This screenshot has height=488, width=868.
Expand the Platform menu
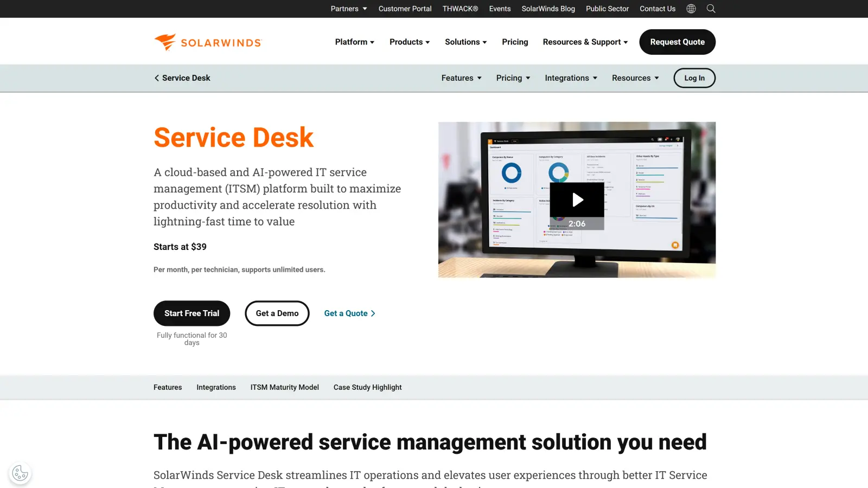point(355,42)
